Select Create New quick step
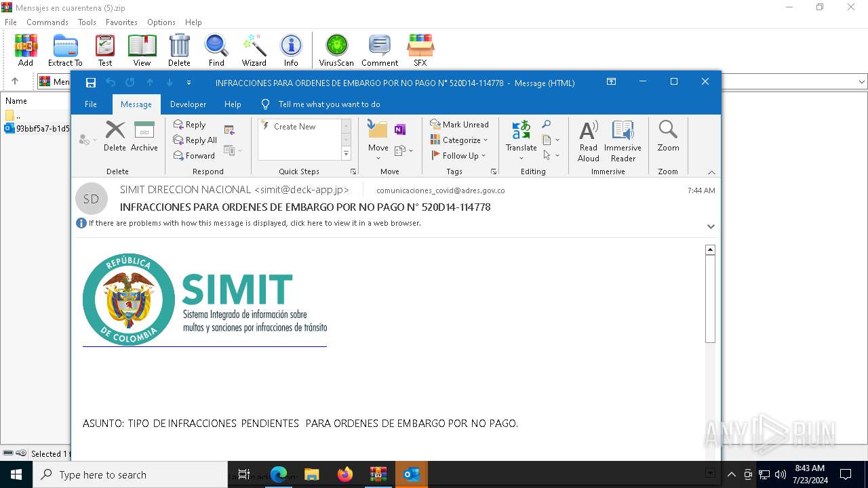 coord(295,127)
